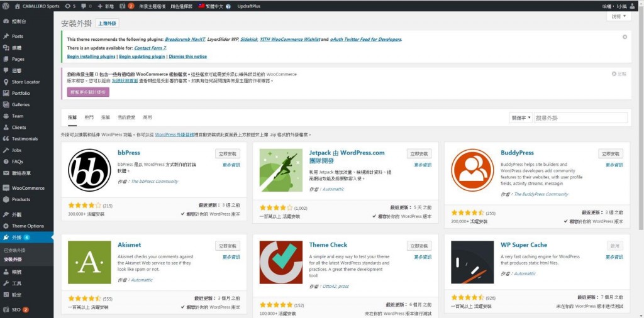
Task: Select the first (active) plugin filter tab
Action: [x=72, y=118]
